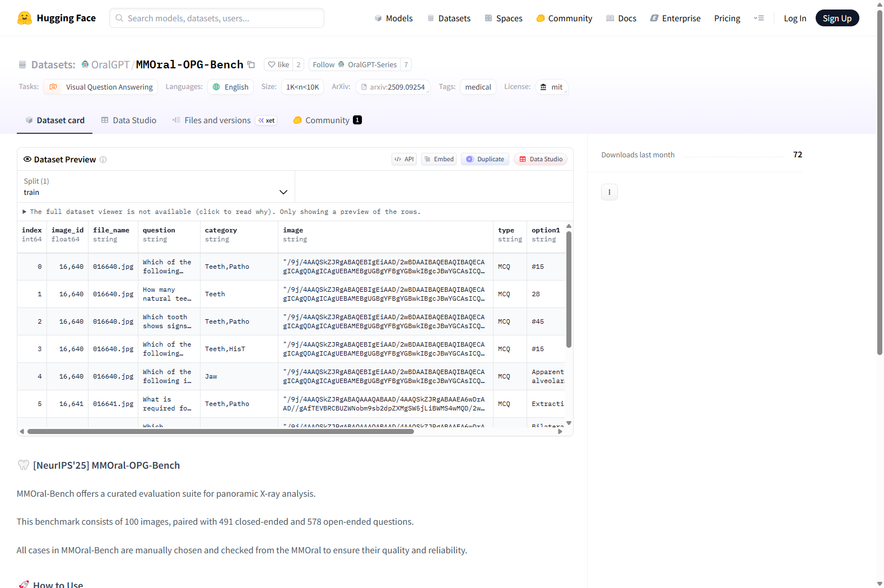Switch to the Data Studio tab

click(129, 120)
